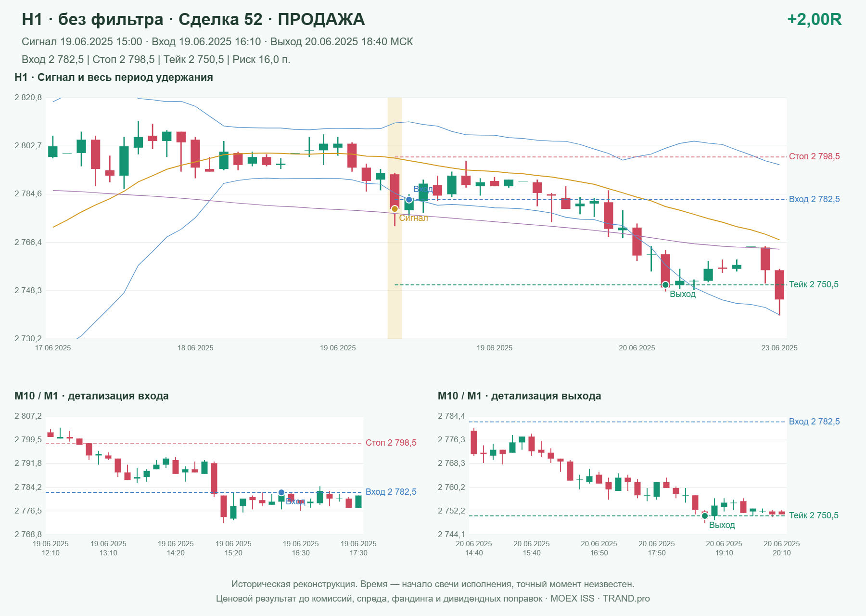Click heading 'M10 / M1 · детализация входа'

(91, 396)
